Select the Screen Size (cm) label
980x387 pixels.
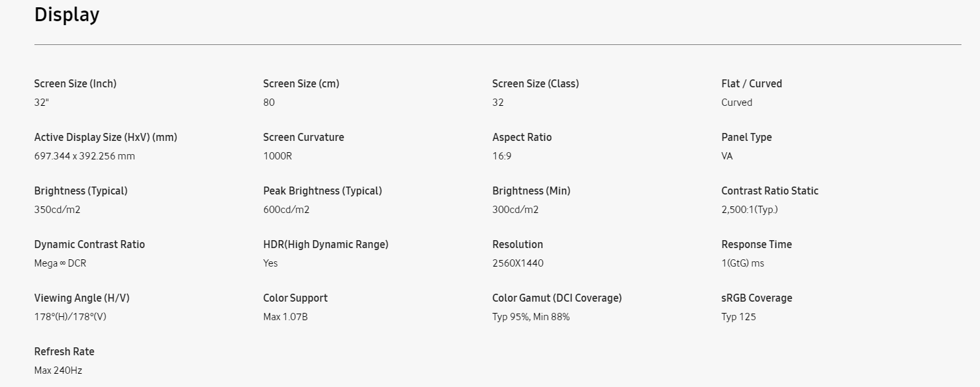pyautogui.click(x=301, y=83)
